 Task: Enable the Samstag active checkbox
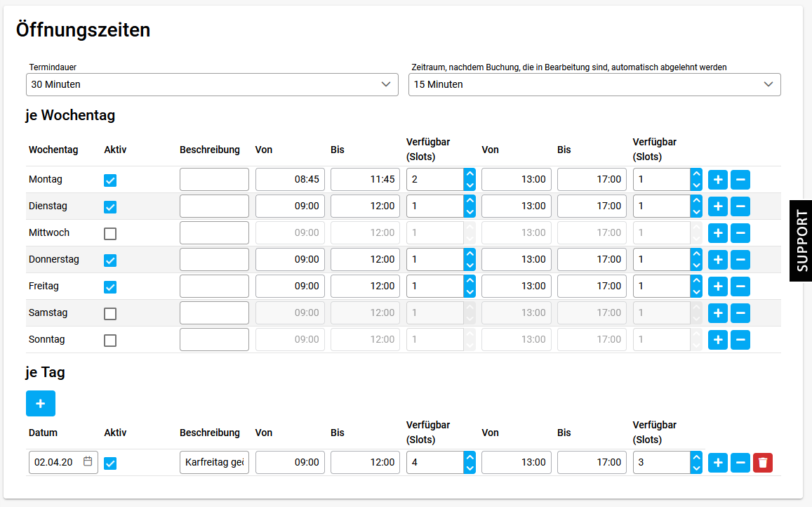pyautogui.click(x=109, y=314)
